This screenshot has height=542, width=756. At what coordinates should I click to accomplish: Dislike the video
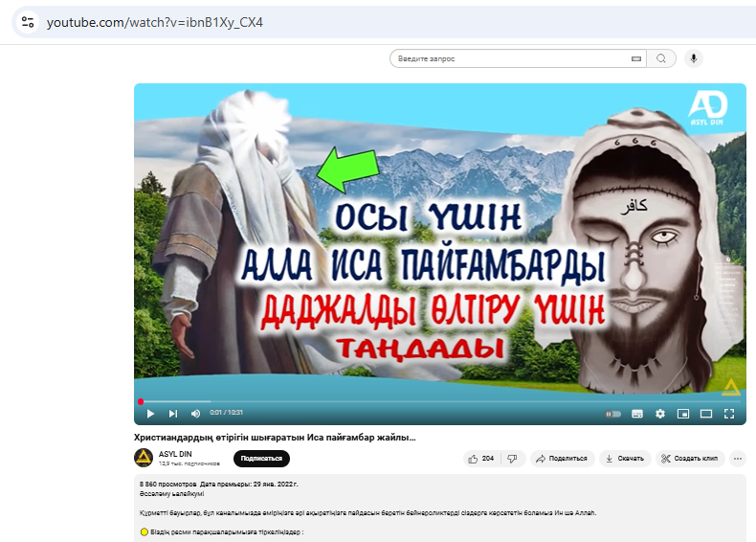pyautogui.click(x=513, y=459)
